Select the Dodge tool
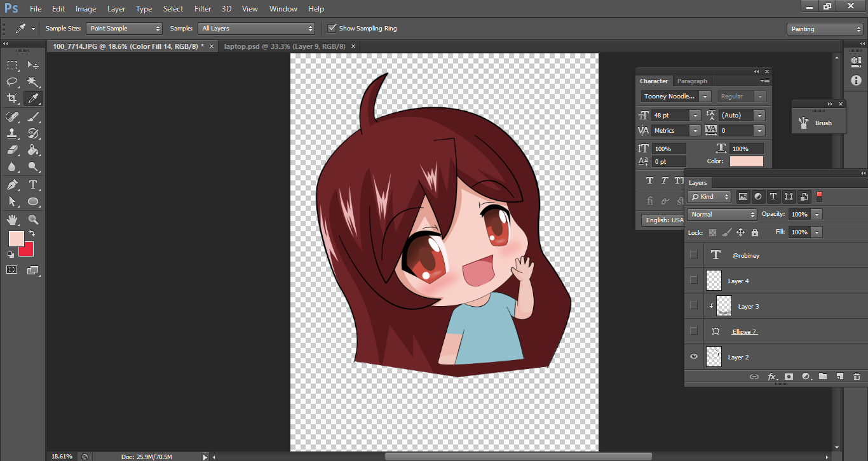 (x=33, y=167)
